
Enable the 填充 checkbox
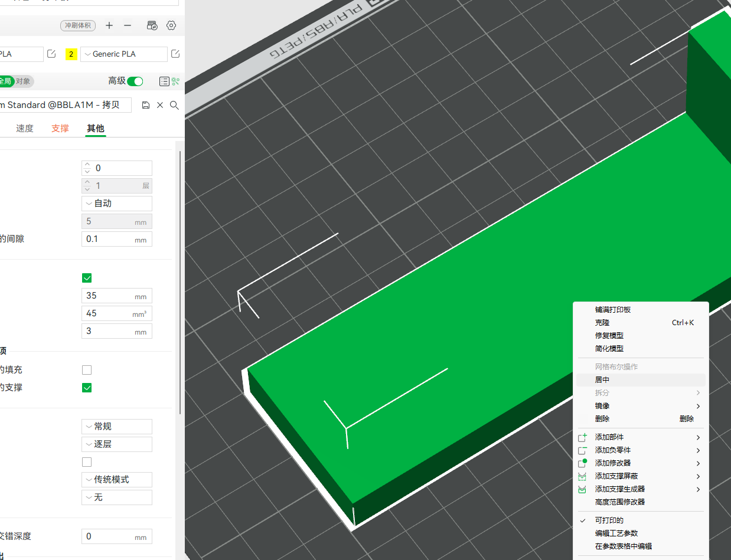coord(87,370)
